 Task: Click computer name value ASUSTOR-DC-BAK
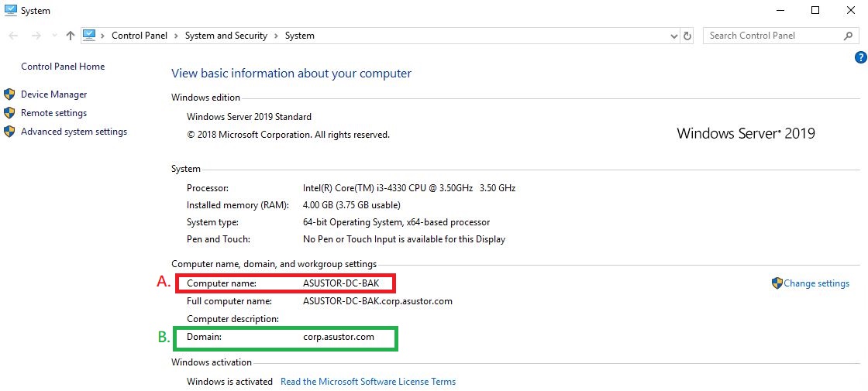point(341,283)
